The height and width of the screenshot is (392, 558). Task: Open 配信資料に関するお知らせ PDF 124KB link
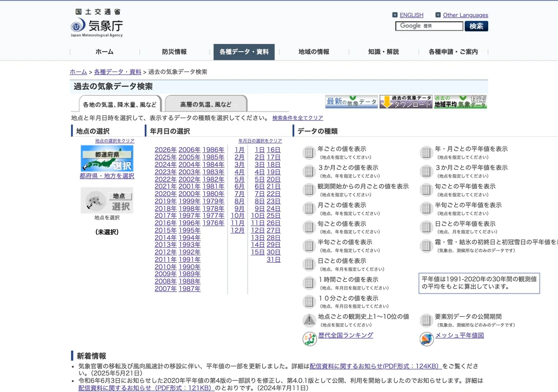pyautogui.click(x=375, y=366)
